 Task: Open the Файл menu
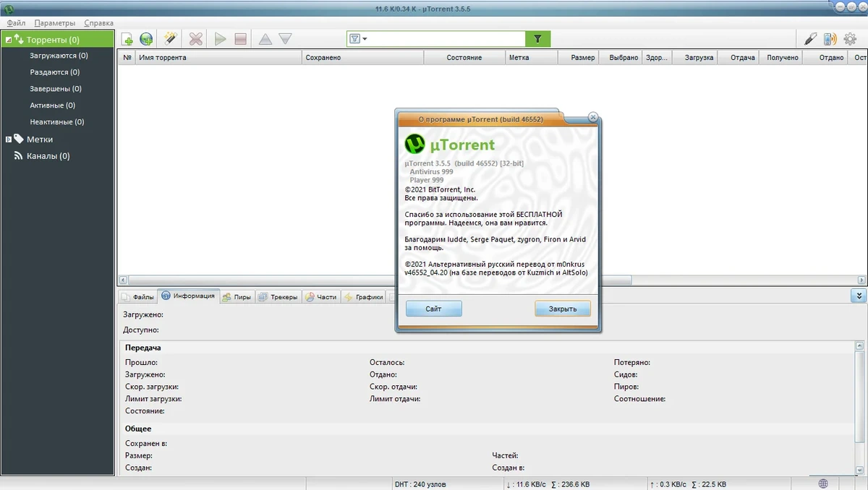16,23
